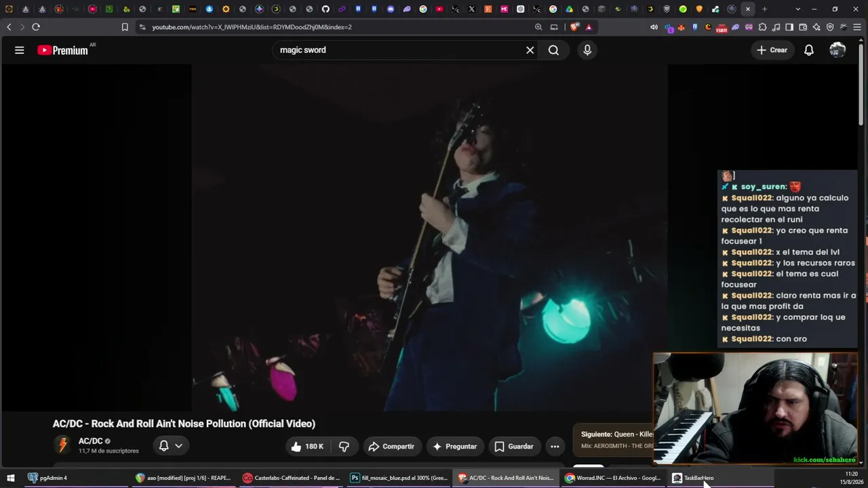This screenshot has width=868, height=488.
Task: Open the zoom control in the address bar
Action: pos(538,27)
